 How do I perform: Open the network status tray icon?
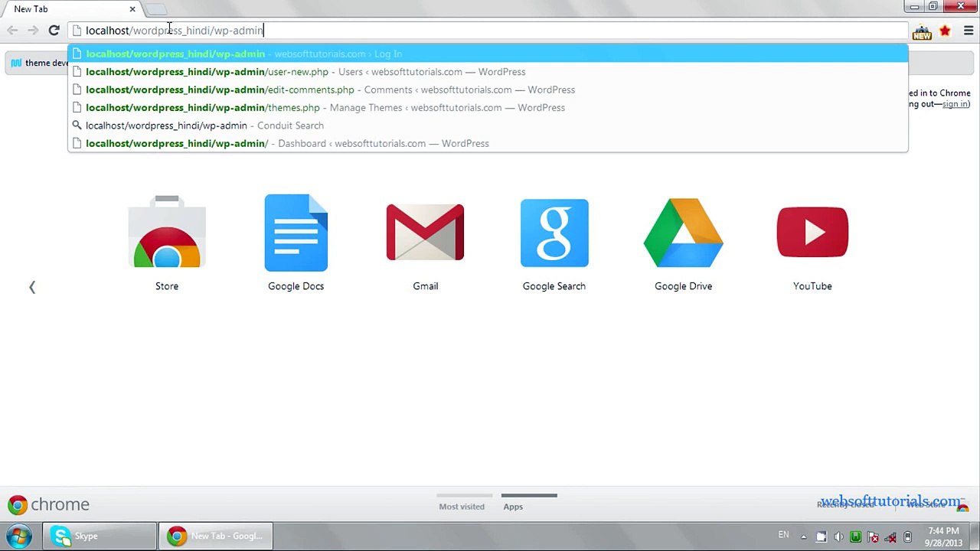[x=890, y=536]
